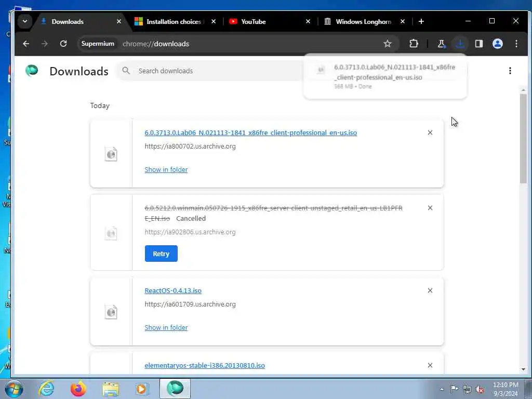Click the vertical scrollbar thumb
Screen dimensions: 532x399
point(523,139)
